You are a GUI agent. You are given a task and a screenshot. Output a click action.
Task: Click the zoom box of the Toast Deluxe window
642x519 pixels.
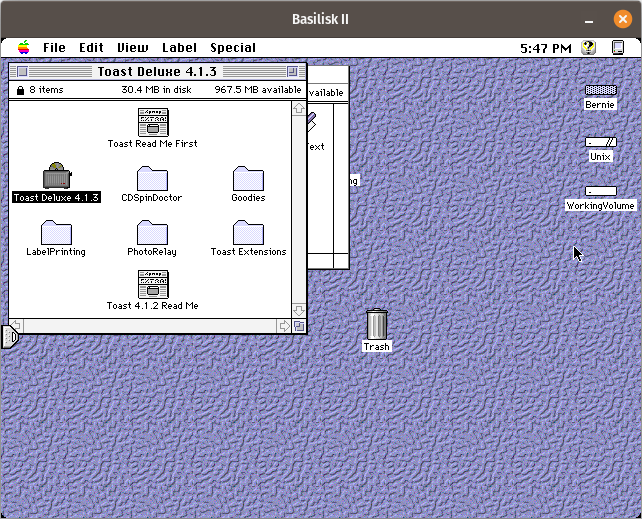[x=292, y=72]
